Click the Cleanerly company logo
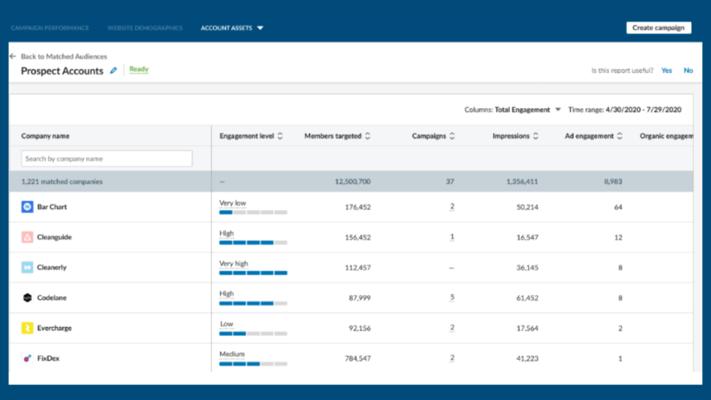Screen dimensions: 711x400 coord(27,268)
